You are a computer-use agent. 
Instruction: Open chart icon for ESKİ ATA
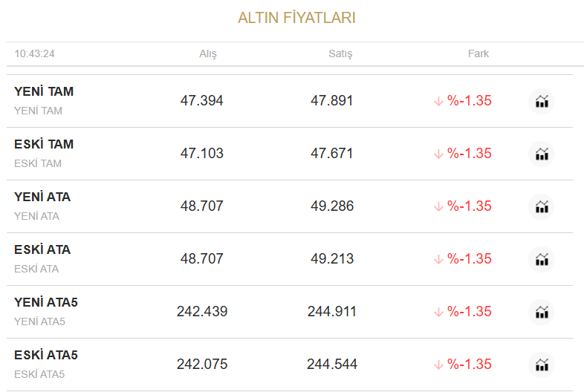click(x=542, y=259)
